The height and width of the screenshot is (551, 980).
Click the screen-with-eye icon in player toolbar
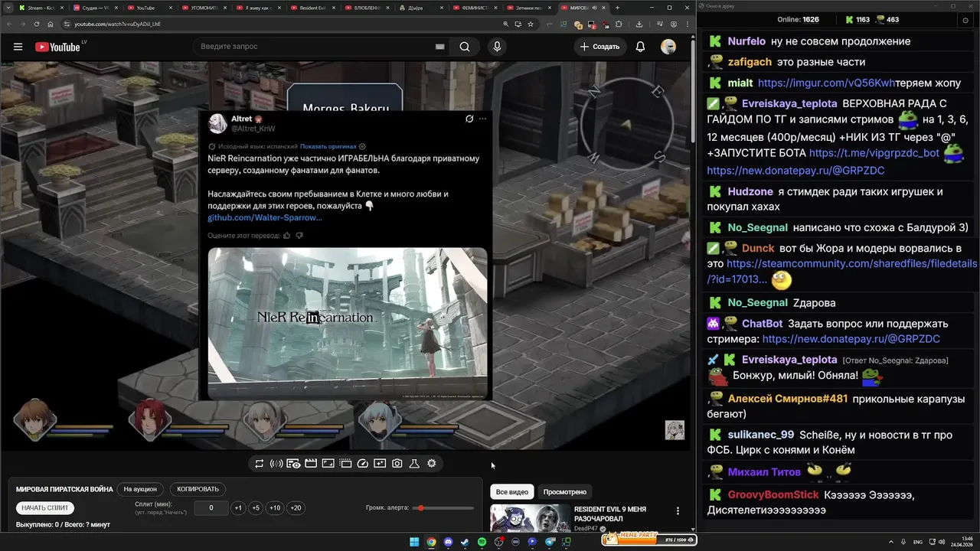point(293,463)
